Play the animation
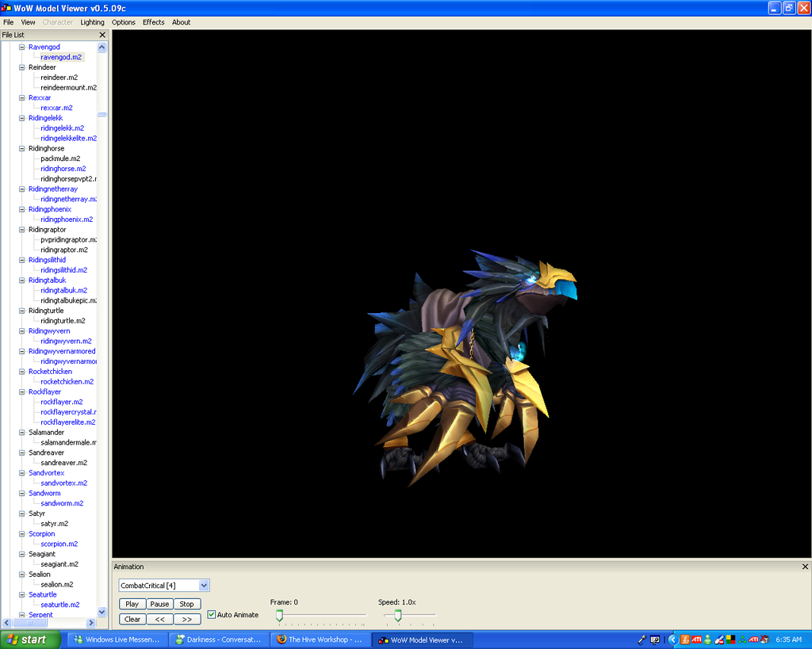Screen dimensions: 812x649 132,604
